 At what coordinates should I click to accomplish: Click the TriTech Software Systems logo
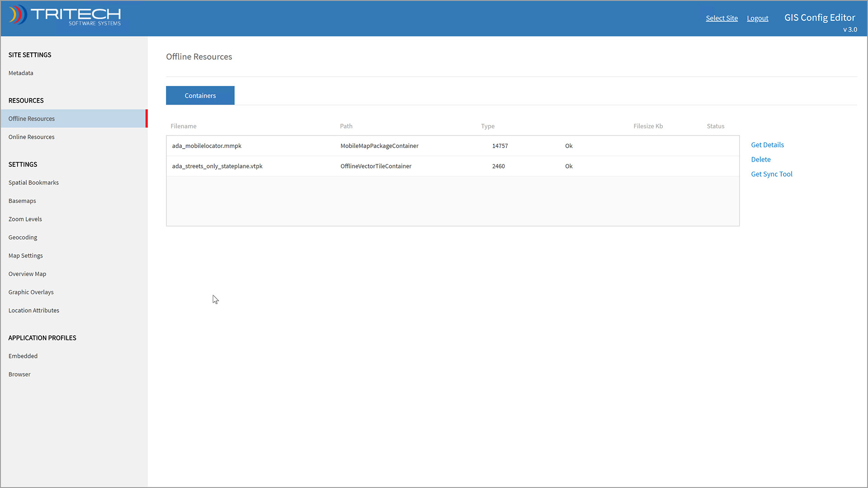tap(65, 15)
